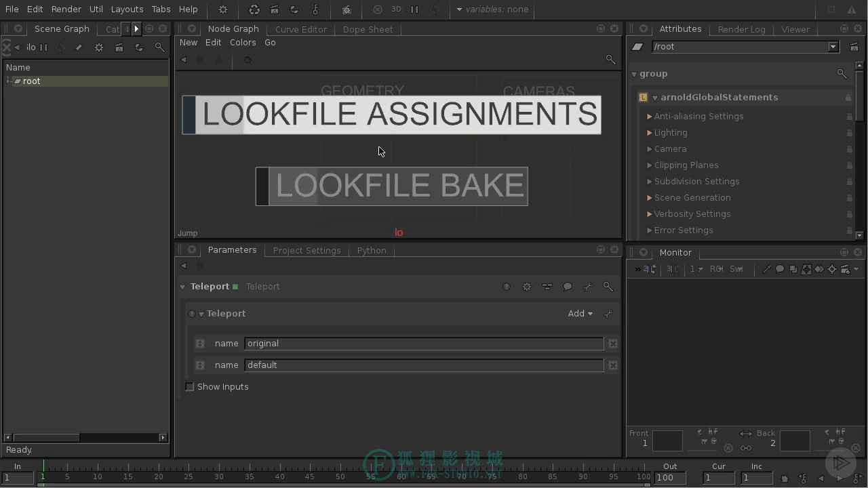Select the Monitor eyedropper pixel probe icon
The width and height of the screenshot is (868, 488).
(x=767, y=269)
